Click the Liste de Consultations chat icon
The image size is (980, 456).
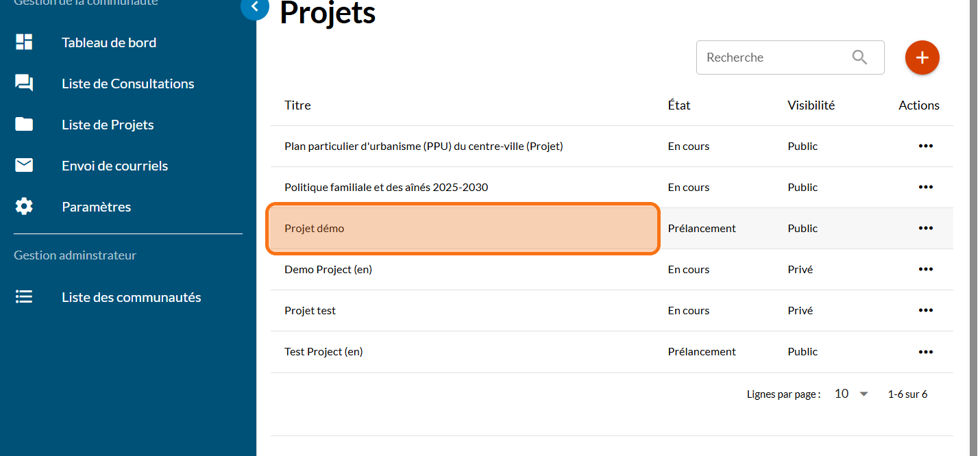[x=24, y=84]
